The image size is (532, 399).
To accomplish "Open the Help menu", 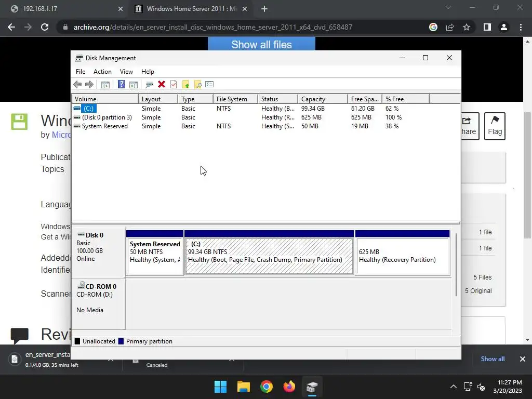I will (x=148, y=72).
